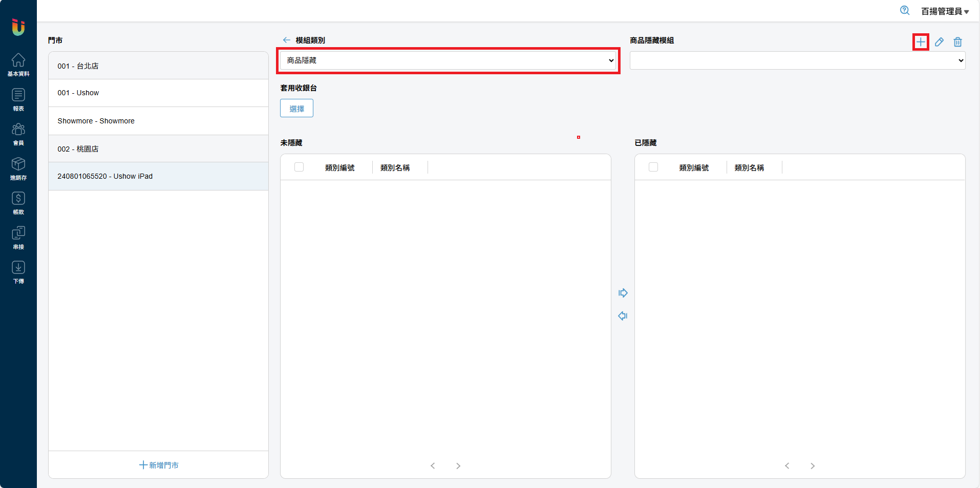This screenshot has width=980, height=488.
Task: Click the 選擇 button under 套用收銀台
Action: click(x=296, y=109)
